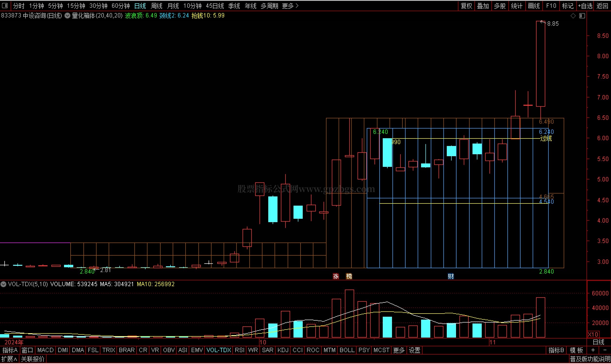Viewport: 611px width, 364px height.
Task: Click the panel layout icon beside the diamond
Action: (x=582, y=16)
